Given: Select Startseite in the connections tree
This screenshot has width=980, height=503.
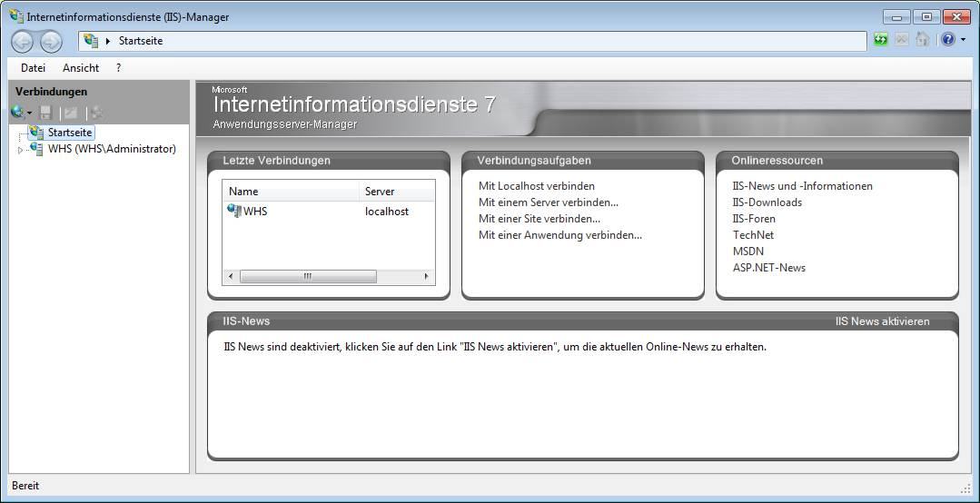Looking at the screenshot, I should pyautogui.click(x=70, y=133).
